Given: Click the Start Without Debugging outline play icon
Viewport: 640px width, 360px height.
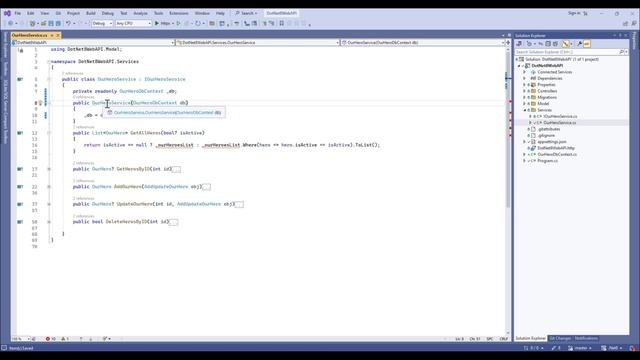Looking at the screenshot, I should (x=178, y=24).
